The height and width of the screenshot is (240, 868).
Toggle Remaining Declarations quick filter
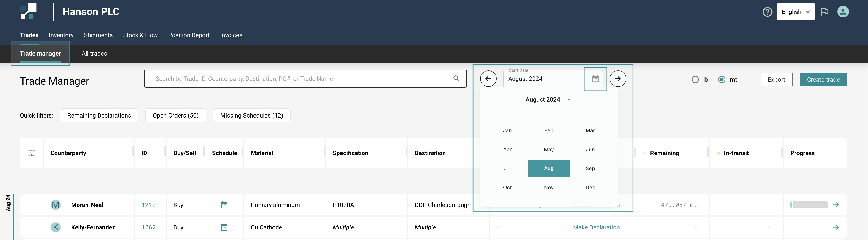pyautogui.click(x=99, y=116)
